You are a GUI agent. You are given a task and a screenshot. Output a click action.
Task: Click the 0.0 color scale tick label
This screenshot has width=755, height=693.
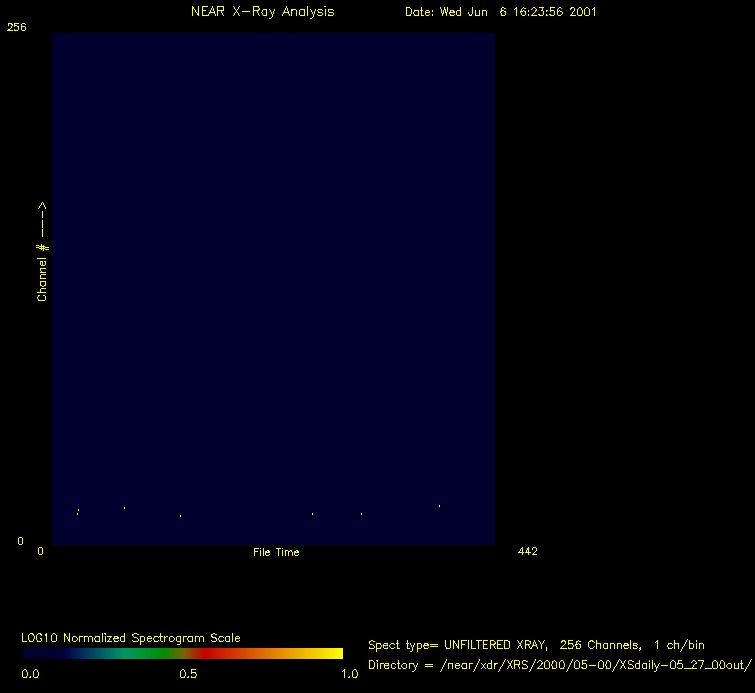point(30,674)
